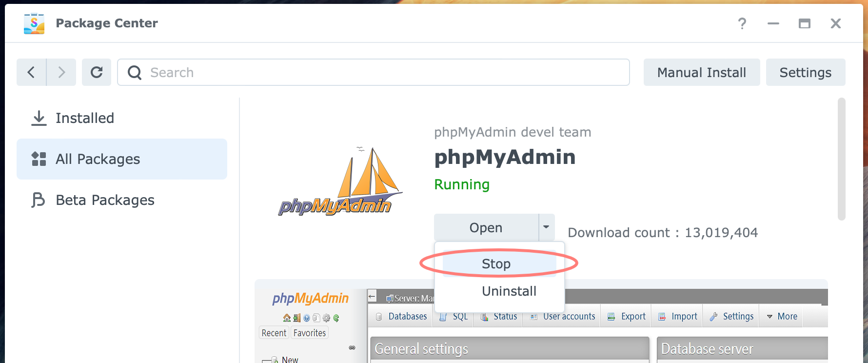The image size is (868, 363).
Task: Select All Packages in the sidebar
Action: [122, 159]
